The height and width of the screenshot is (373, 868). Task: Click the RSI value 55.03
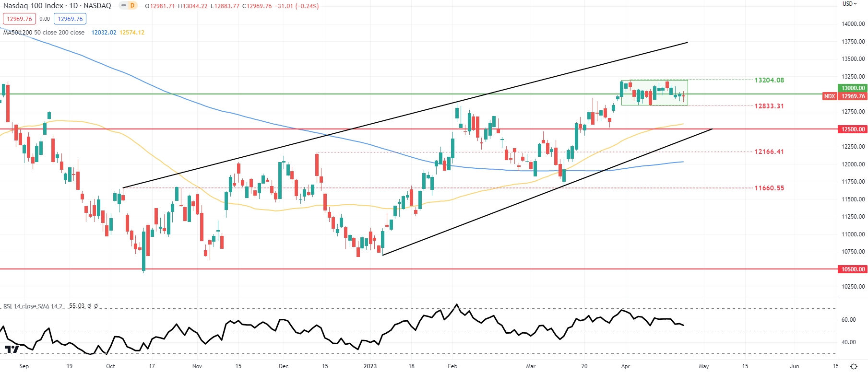coord(77,306)
